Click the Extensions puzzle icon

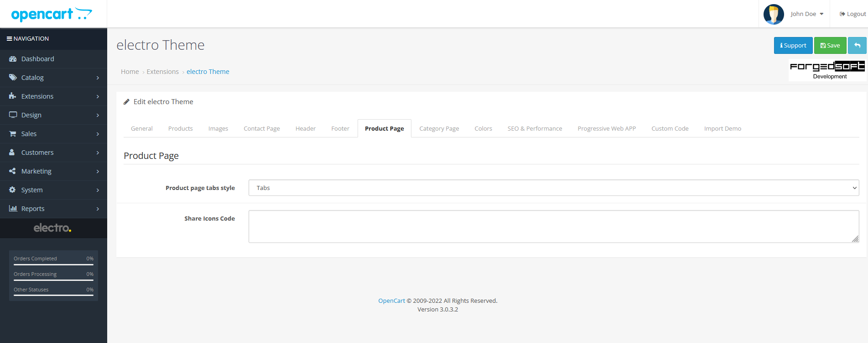click(x=13, y=96)
